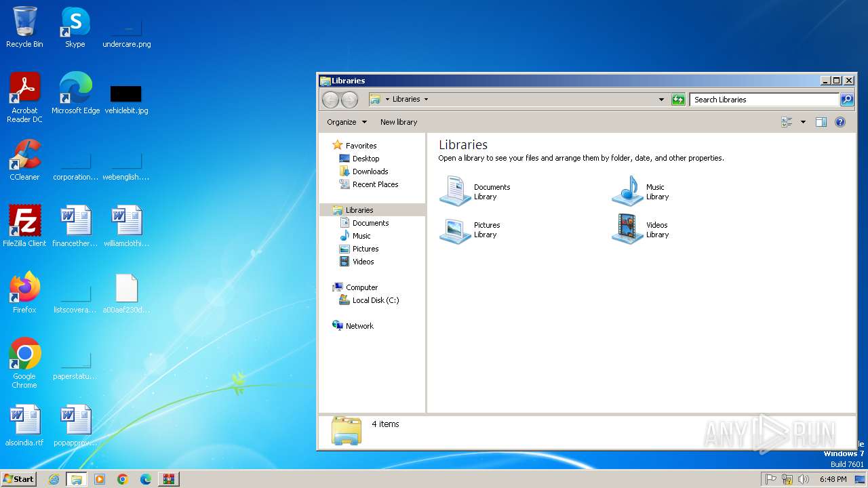Click the system tray volume icon
Screen dimensions: 868x488
point(804,479)
